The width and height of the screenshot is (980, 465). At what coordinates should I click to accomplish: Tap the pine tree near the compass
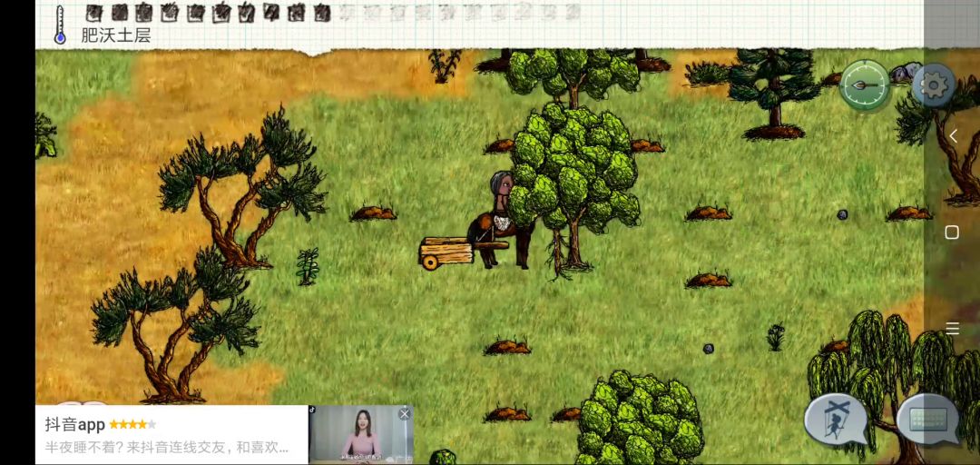click(x=774, y=94)
